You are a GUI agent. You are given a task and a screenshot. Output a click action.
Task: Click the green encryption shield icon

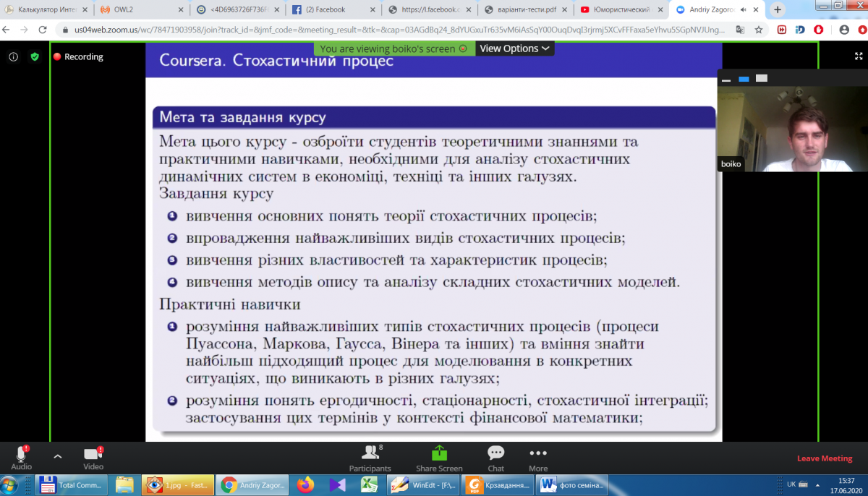[x=34, y=56]
